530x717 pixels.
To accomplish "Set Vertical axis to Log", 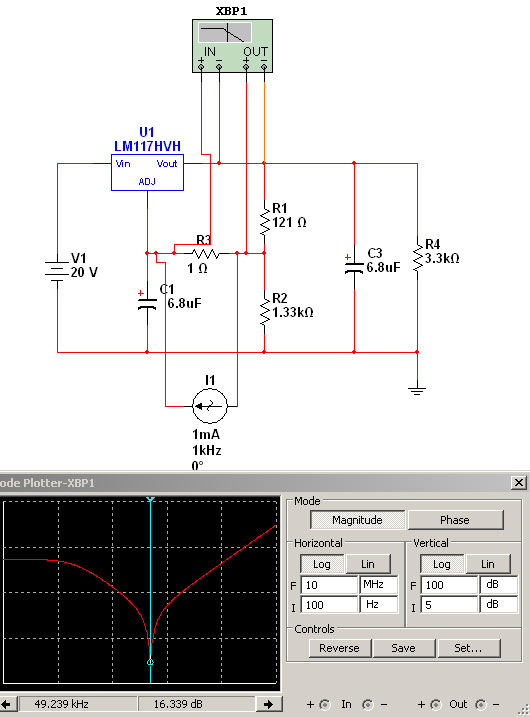I will [x=441, y=564].
